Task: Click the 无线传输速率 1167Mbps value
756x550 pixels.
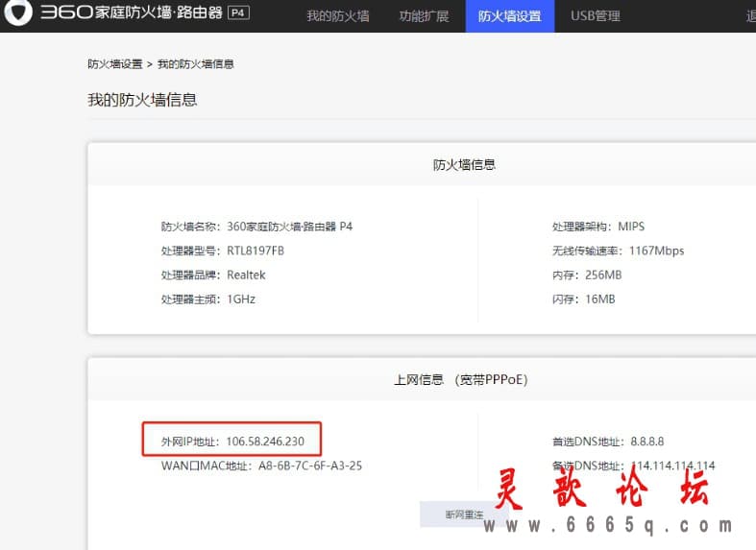Action: [x=656, y=251]
